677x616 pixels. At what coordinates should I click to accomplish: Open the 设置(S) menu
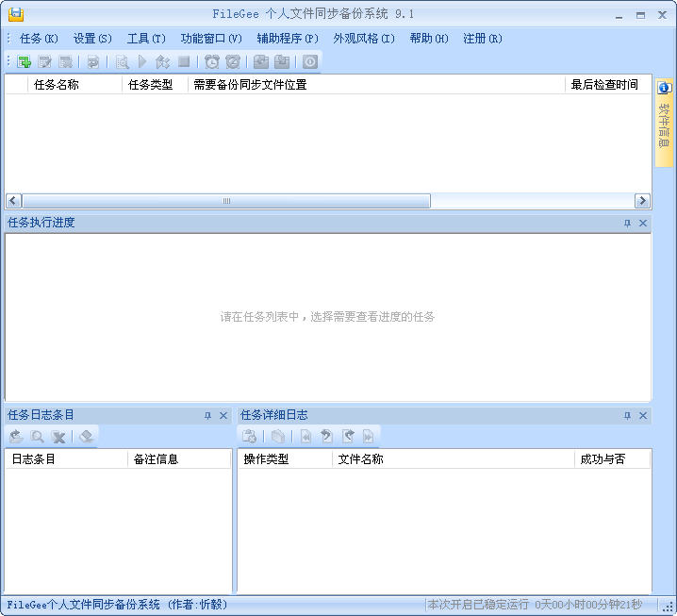[x=92, y=39]
